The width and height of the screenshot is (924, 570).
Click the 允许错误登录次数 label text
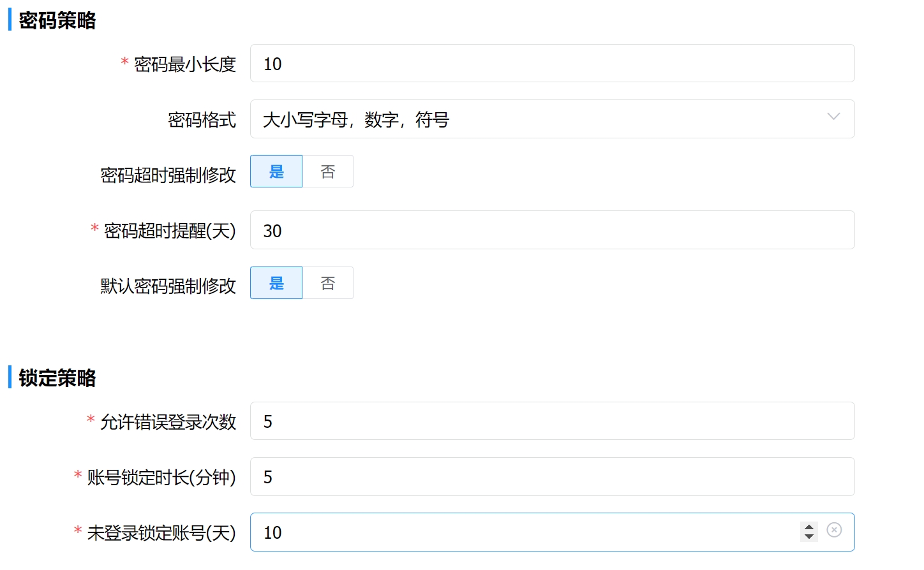click(x=168, y=422)
